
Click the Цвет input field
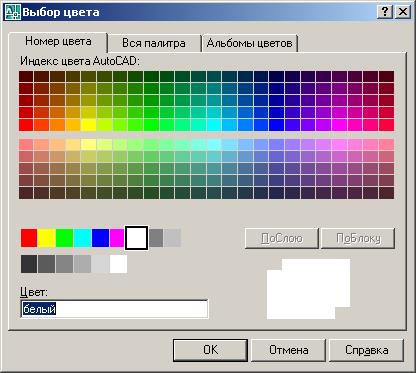114,309
